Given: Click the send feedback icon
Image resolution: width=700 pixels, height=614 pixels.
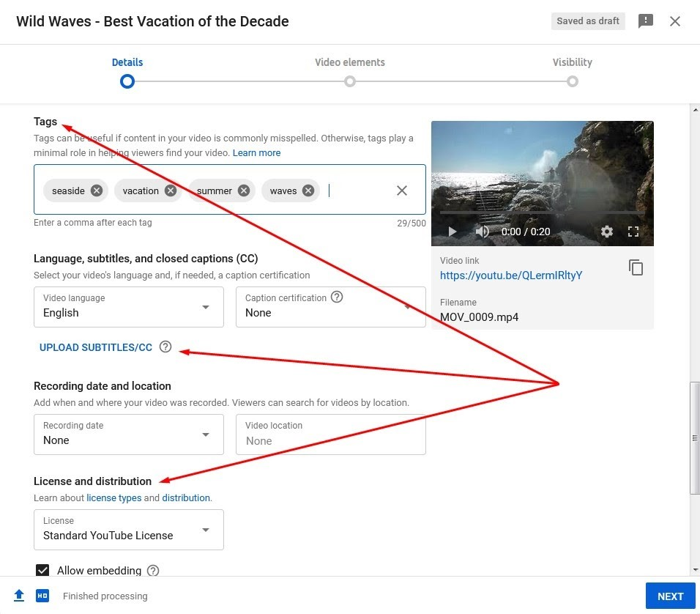Looking at the screenshot, I should (x=646, y=21).
